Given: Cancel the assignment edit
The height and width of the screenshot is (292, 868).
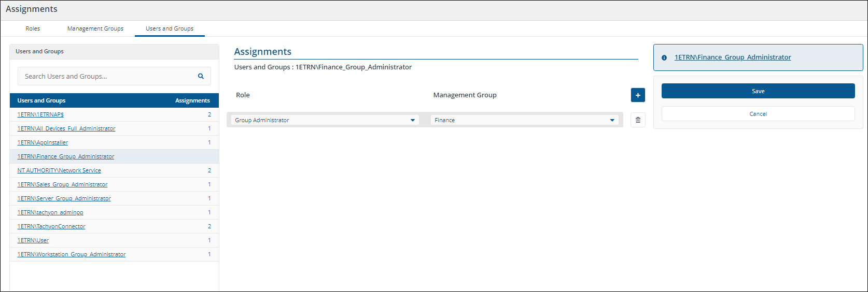Looking at the screenshot, I should pos(758,114).
